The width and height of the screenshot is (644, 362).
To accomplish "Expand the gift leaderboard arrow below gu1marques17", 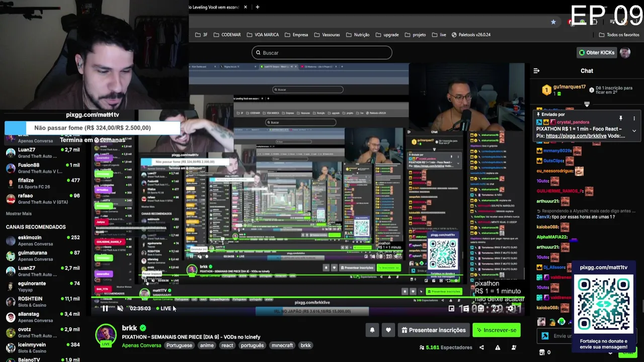I will [x=587, y=104].
